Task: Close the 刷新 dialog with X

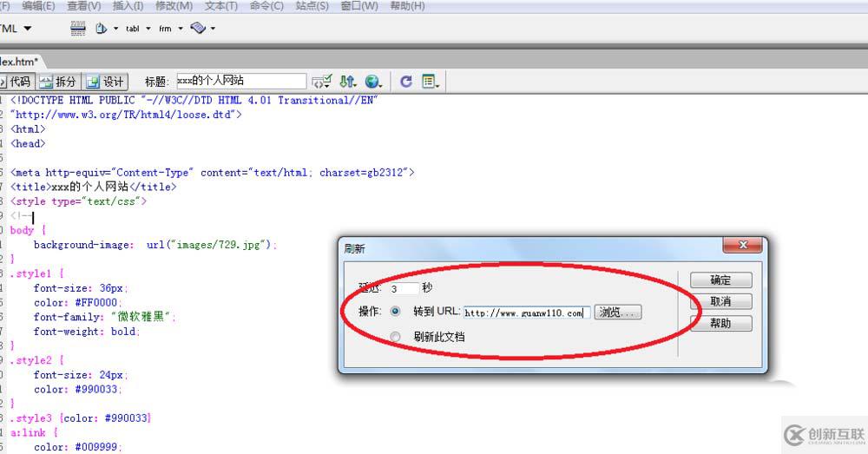Action: pos(744,245)
